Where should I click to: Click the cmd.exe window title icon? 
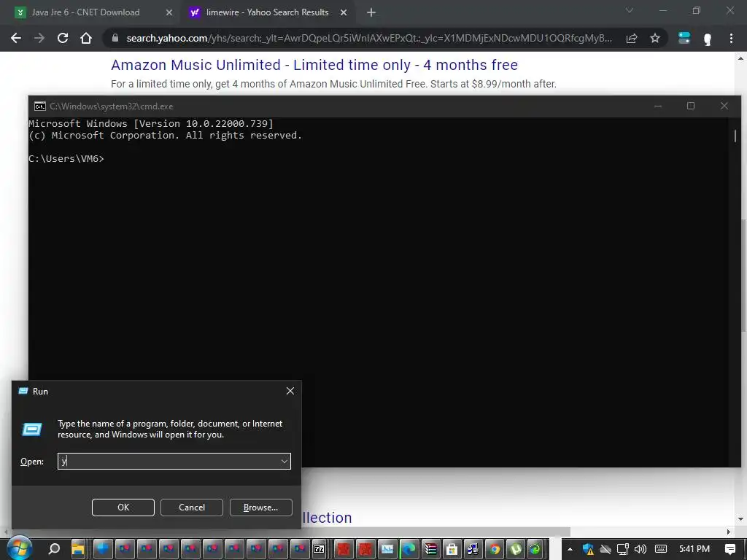tap(40, 106)
